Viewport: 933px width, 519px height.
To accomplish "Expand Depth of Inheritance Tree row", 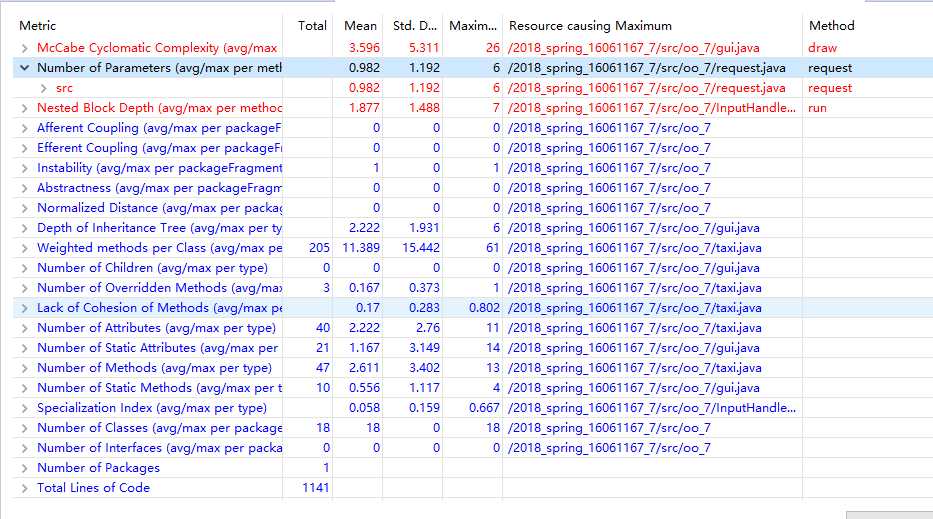I will [x=24, y=228].
